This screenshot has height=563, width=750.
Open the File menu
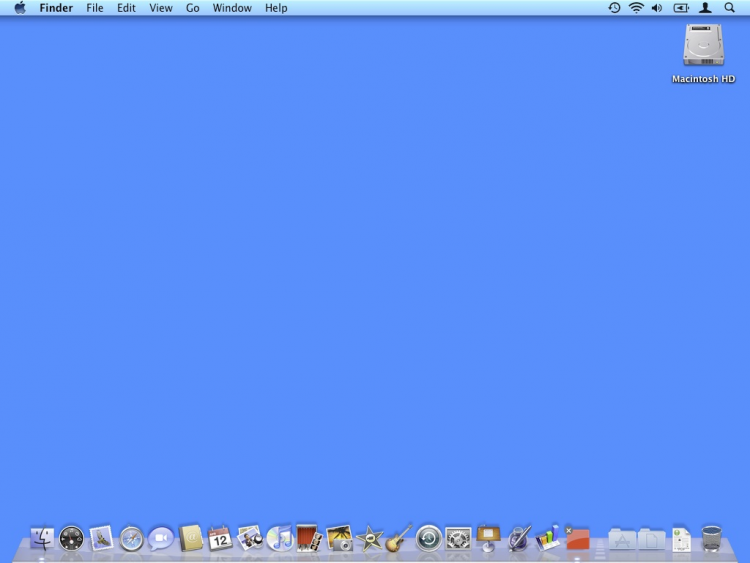(95, 8)
